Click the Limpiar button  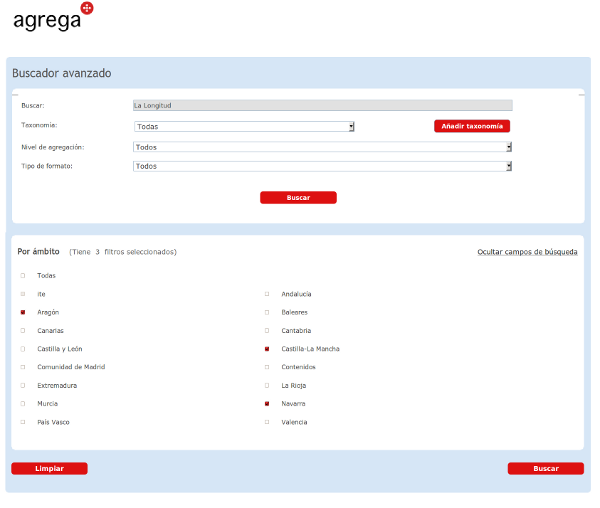tap(49, 469)
